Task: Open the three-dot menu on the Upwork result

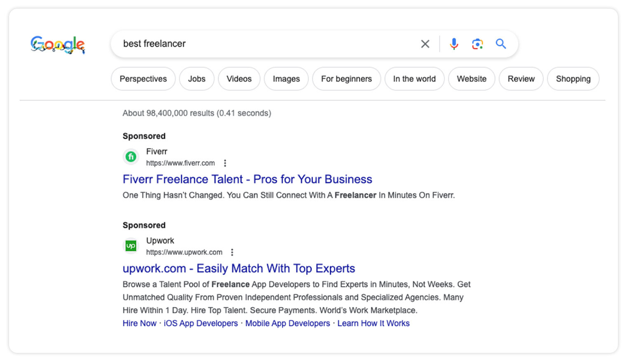Action: pyautogui.click(x=232, y=252)
